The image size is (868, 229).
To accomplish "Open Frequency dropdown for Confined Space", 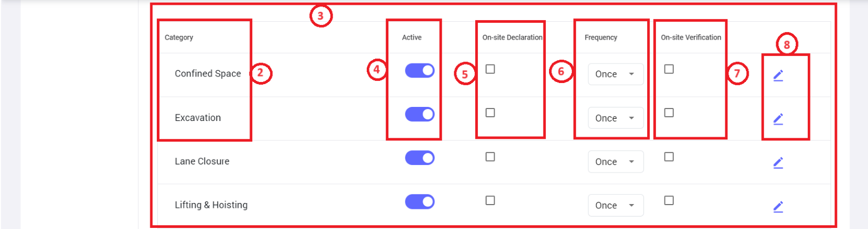I will point(615,74).
